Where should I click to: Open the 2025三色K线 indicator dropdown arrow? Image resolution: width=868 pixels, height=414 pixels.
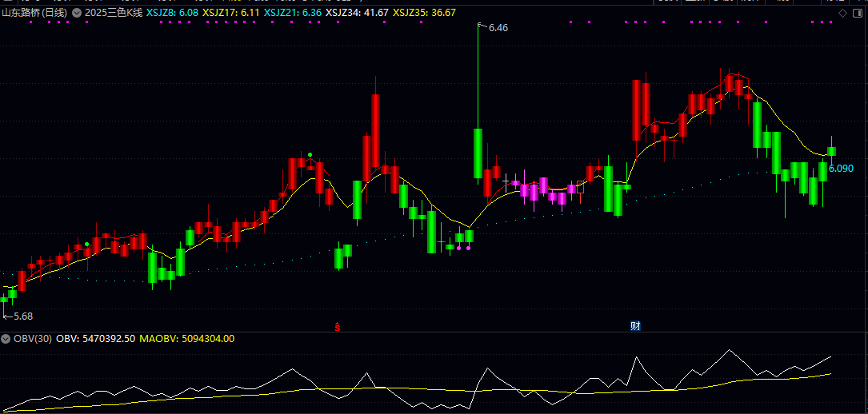[76, 12]
